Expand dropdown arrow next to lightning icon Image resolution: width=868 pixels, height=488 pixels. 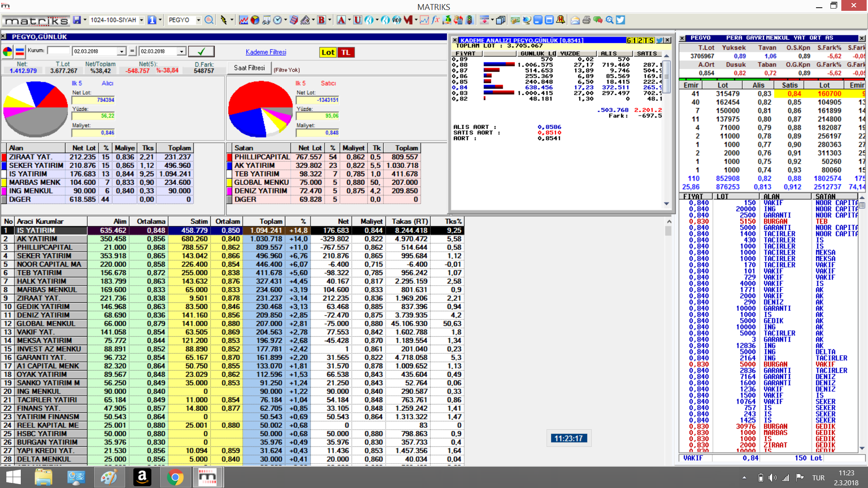(x=232, y=20)
